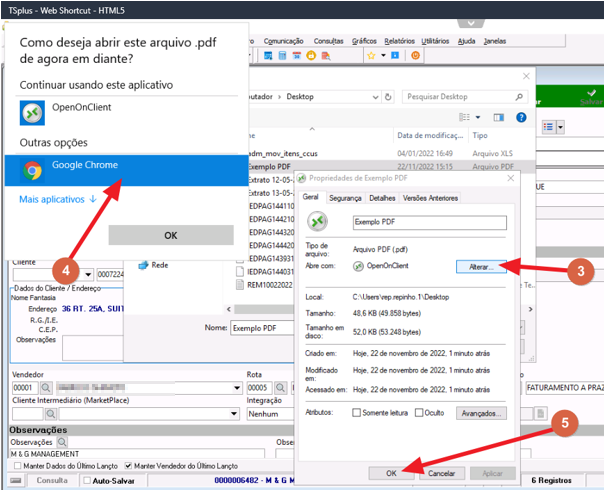Open the dropdown arrow next to the favorites star
Viewport: 604px width, 490px height.
tap(383, 55)
